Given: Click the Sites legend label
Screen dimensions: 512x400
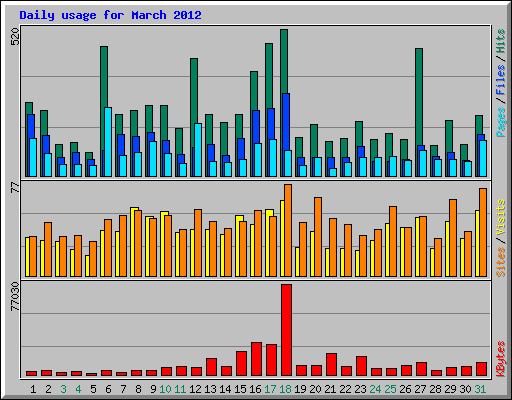Looking at the screenshot, I should click(500, 262).
